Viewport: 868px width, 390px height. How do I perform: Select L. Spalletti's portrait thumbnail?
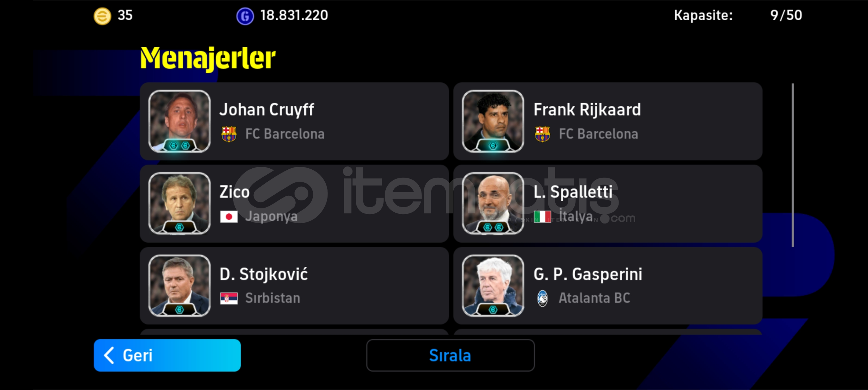pyautogui.click(x=493, y=203)
